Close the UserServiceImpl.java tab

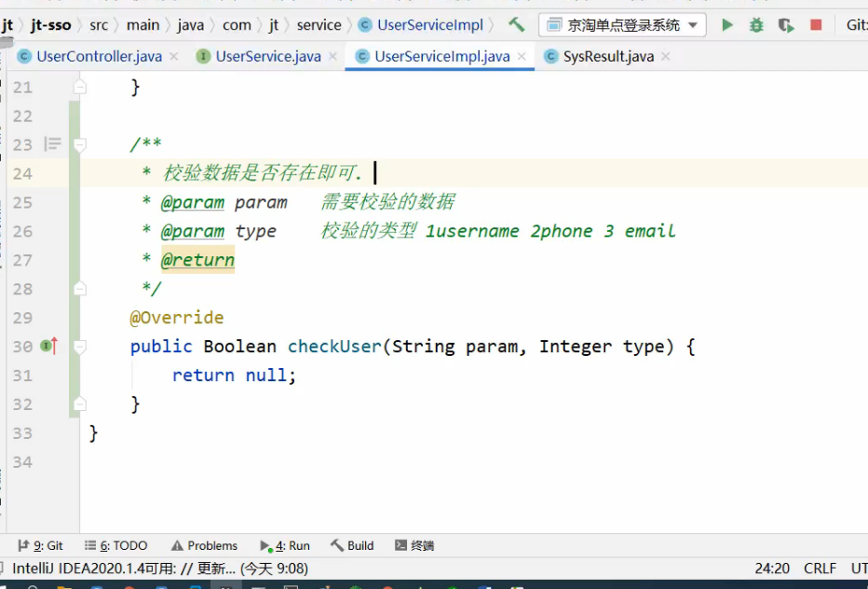(x=522, y=57)
